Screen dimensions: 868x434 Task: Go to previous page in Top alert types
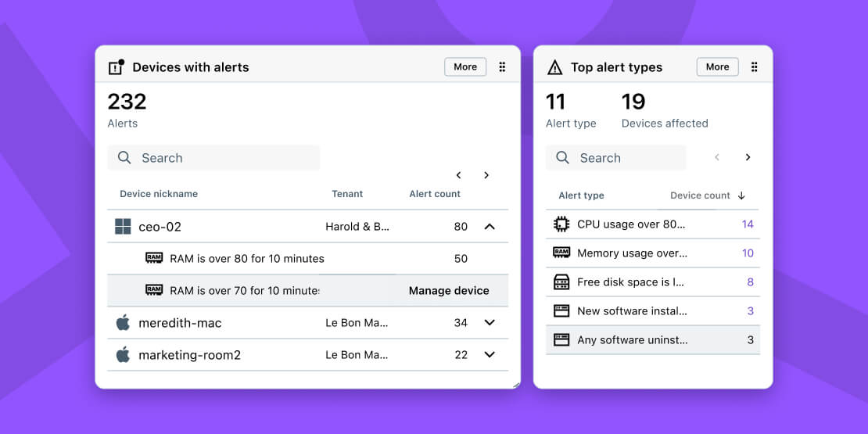(x=717, y=157)
